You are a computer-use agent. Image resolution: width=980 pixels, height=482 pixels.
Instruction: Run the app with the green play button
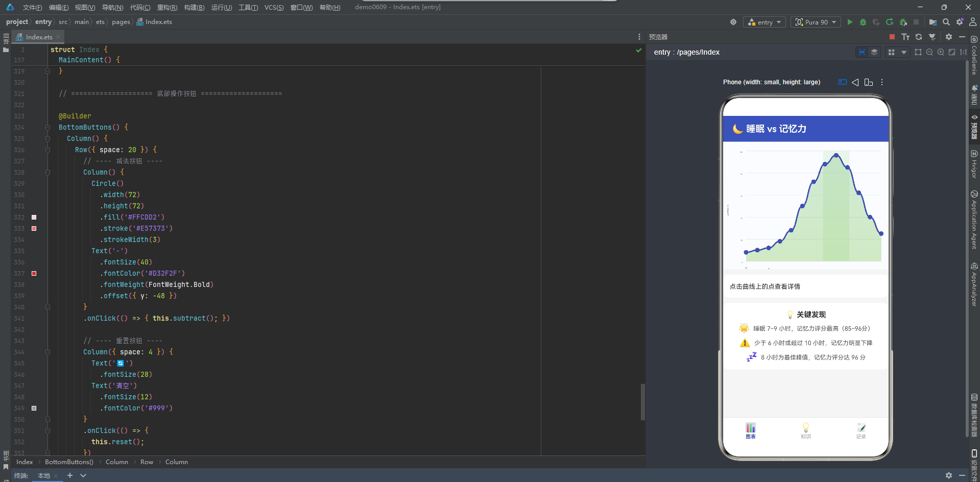850,22
